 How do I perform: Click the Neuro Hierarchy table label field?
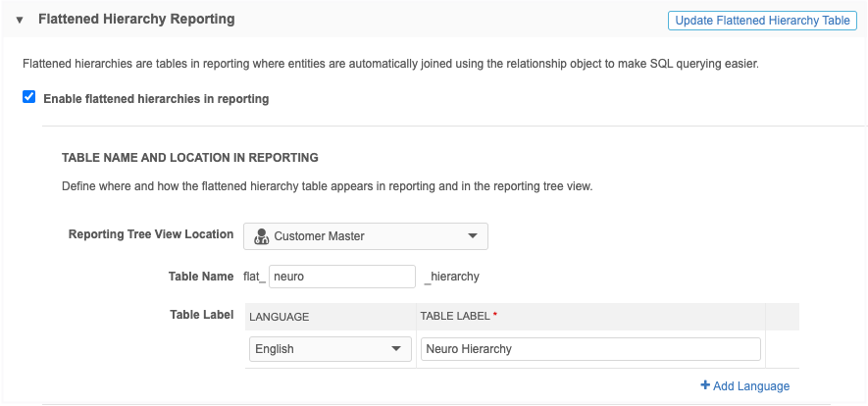tap(590, 349)
